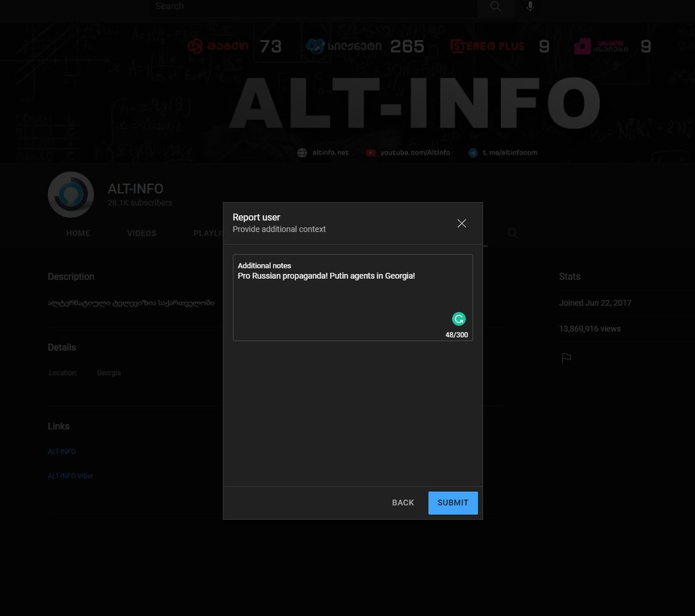Open the ALT-INFO Viber link
The width and height of the screenshot is (695, 616).
click(x=71, y=476)
